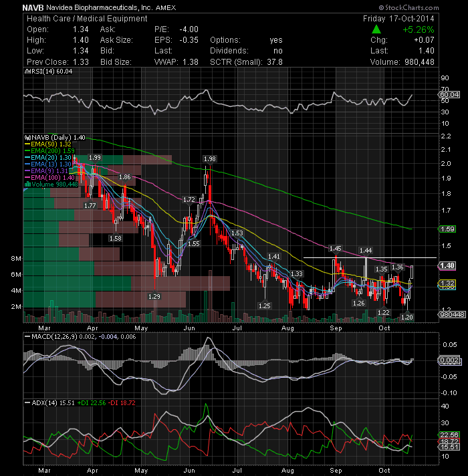Click the EPS value -0.35
Screen dimensions: 468x476
point(189,39)
